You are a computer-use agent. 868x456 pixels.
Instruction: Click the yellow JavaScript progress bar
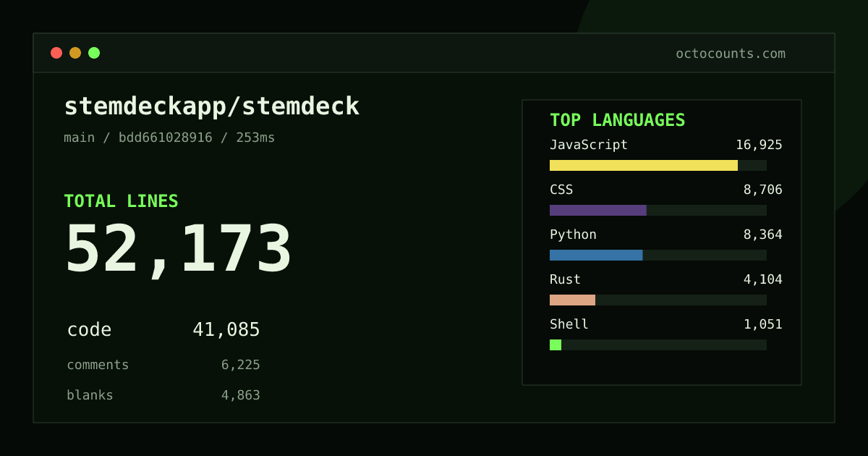tap(644, 165)
